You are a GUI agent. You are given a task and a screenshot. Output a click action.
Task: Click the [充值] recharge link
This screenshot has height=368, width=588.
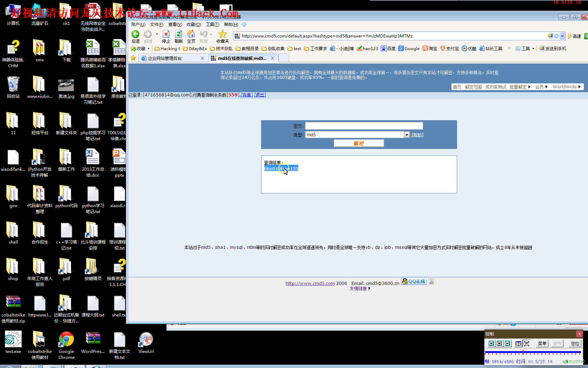(247, 95)
